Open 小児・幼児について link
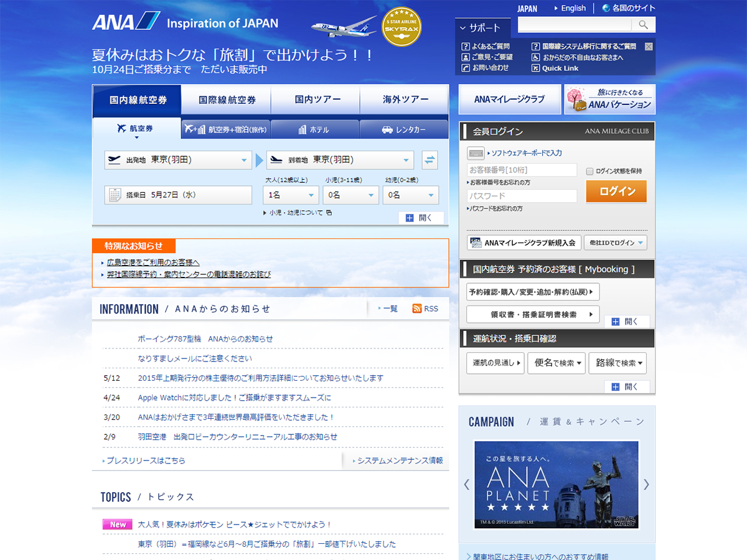747x560 pixels. [x=297, y=212]
